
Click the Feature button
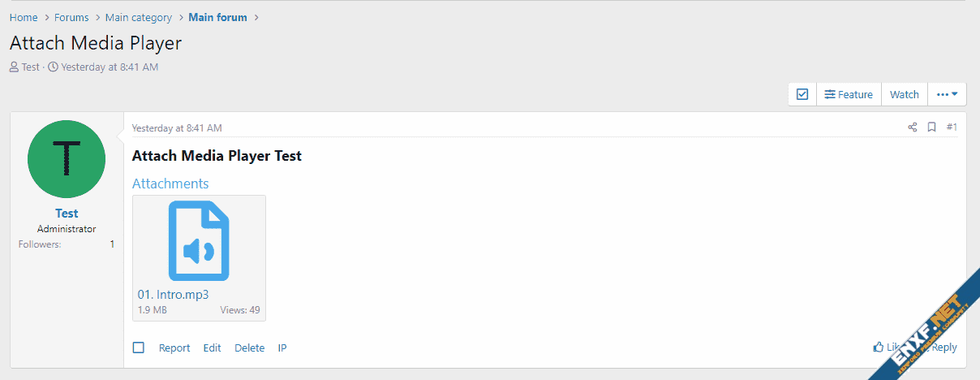(849, 94)
